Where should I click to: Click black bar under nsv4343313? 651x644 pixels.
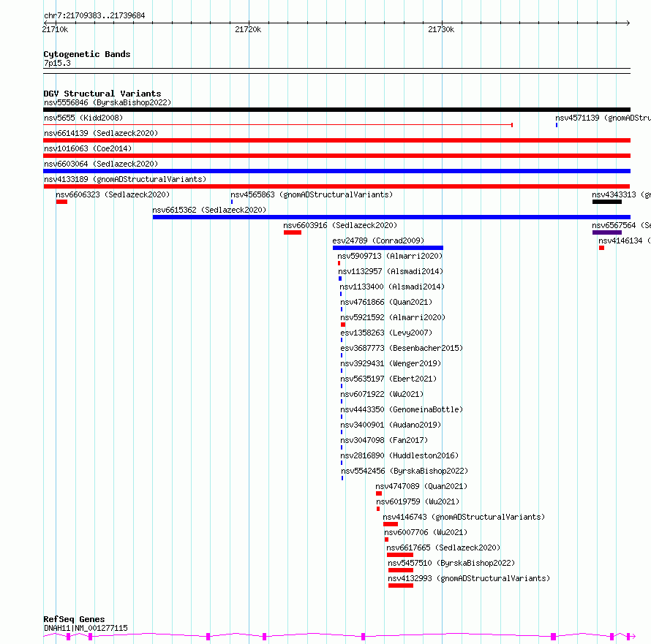(x=607, y=202)
